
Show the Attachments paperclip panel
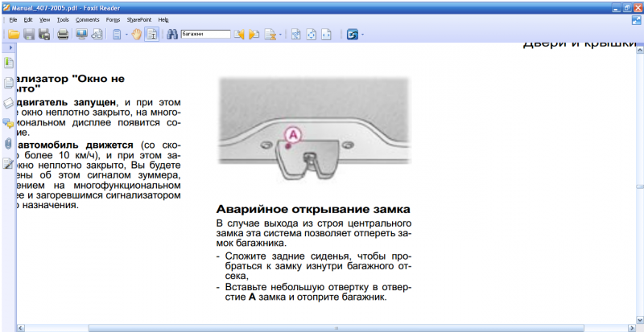tap(9, 143)
